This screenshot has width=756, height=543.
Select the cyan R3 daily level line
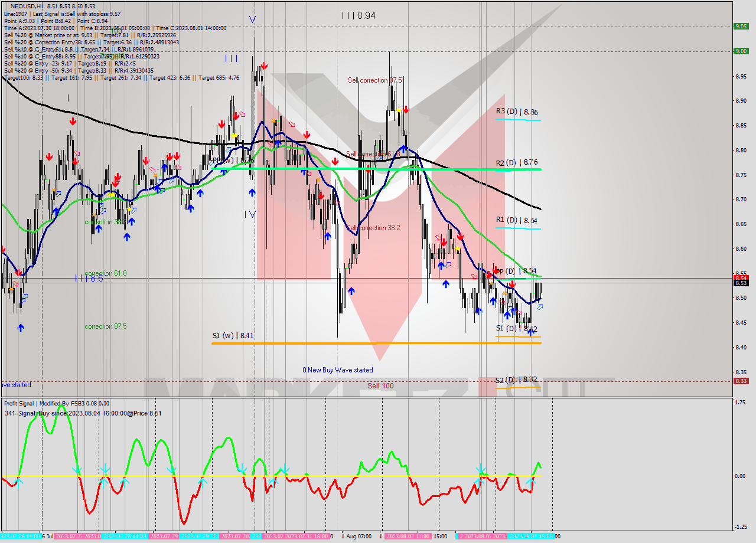[518, 120]
